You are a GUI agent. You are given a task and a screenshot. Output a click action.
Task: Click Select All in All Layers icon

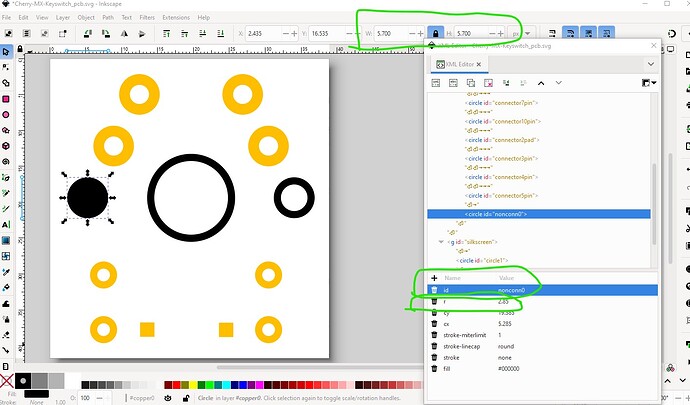pyautogui.click(x=26, y=33)
